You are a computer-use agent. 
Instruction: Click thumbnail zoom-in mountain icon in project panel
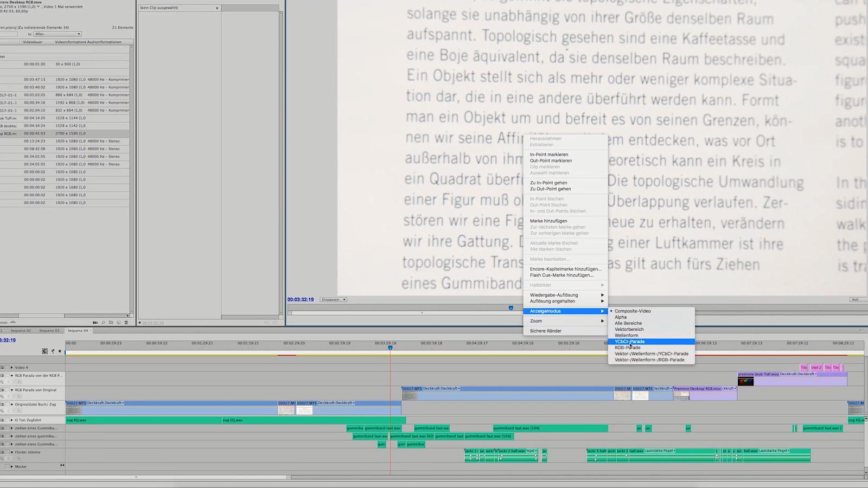[x=13, y=322]
